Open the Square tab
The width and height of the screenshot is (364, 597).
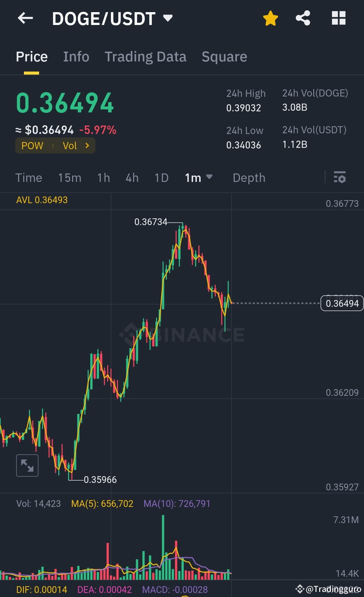[224, 56]
